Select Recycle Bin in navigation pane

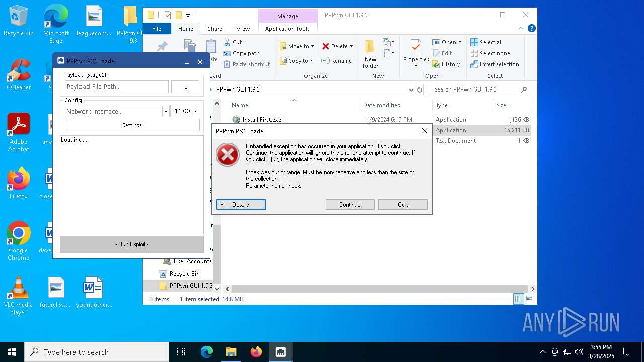pos(184,274)
